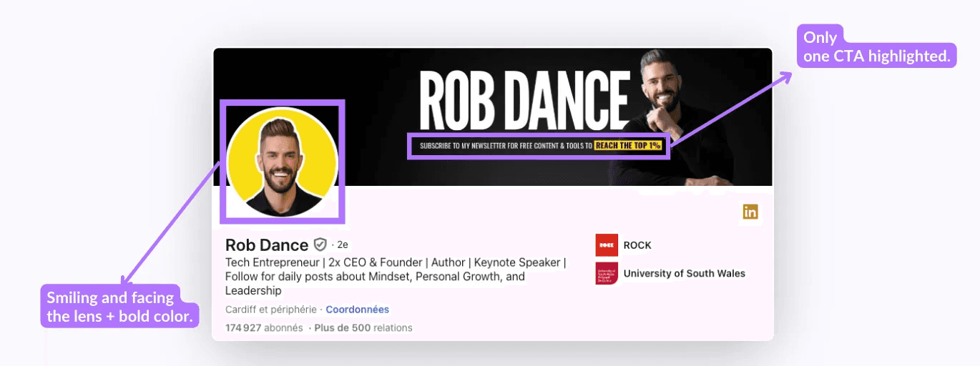Viewport: 980px width, 366px height.
Task: Open the ROCK company link
Action: pos(637,245)
